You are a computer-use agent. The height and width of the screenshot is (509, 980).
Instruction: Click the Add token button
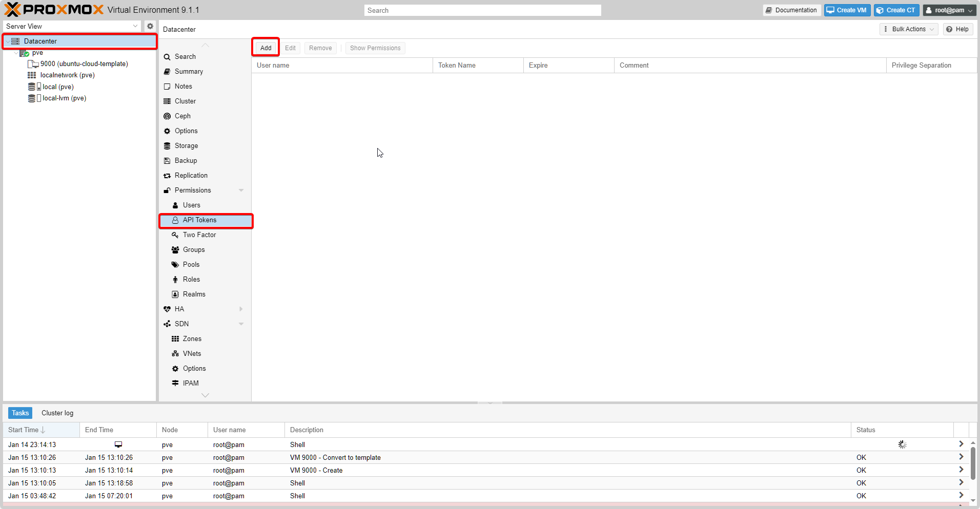[266, 48]
